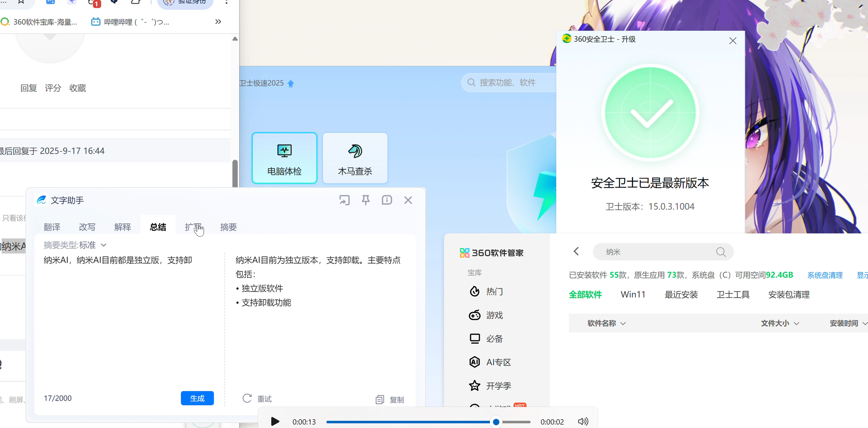
Task: Click the 重试 retry icon
Action: click(x=247, y=398)
